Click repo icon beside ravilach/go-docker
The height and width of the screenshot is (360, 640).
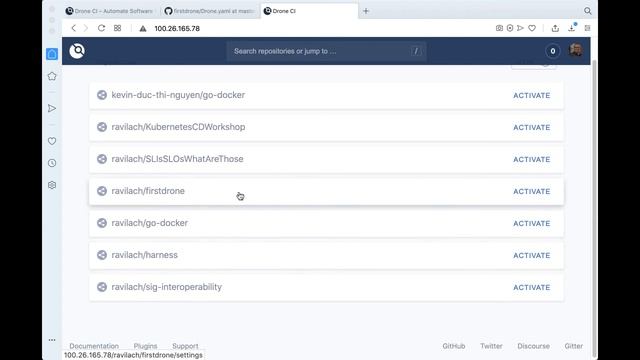point(102,223)
